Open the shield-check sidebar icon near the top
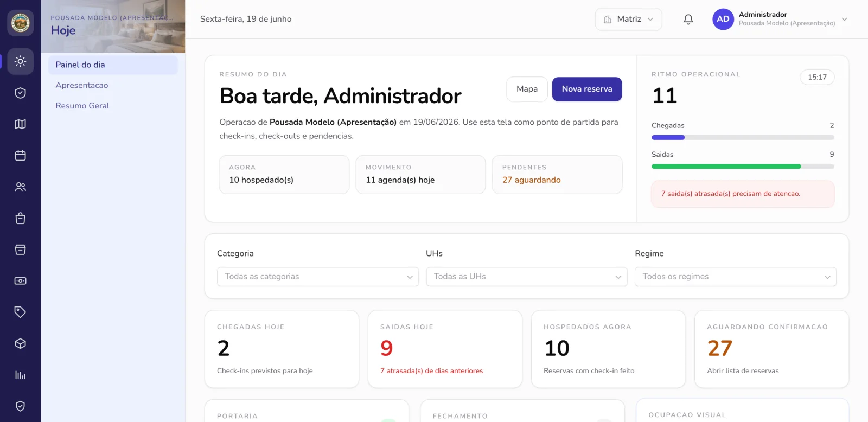The height and width of the screenshot is (422, 868). [21, 93]
